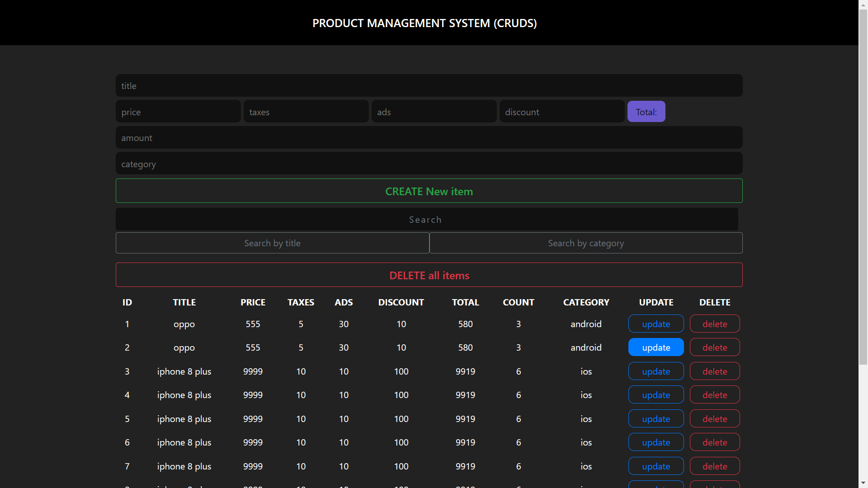
Task: Click the PRICE column header
Action: pyautogui.click(x=253, y=302)
